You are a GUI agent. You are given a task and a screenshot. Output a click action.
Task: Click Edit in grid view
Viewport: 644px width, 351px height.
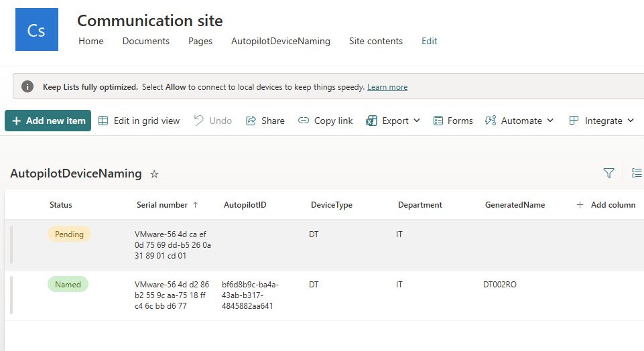point(139,121)
